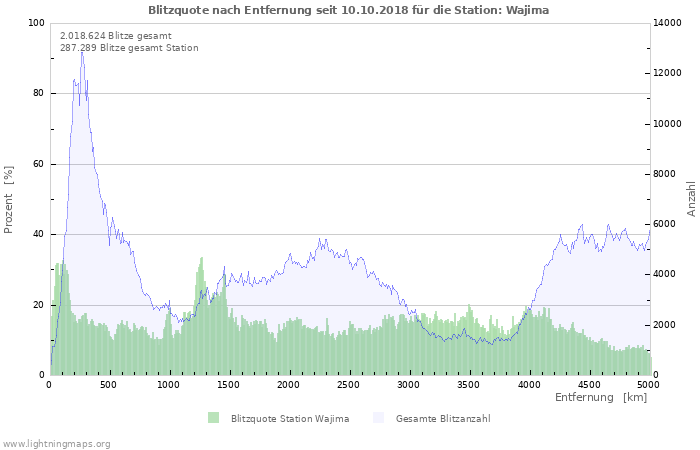The width and height of the screenshot is (700, 450).
Task: Click the 2500 tick on distance axis
Action: [x=348, y=385]
